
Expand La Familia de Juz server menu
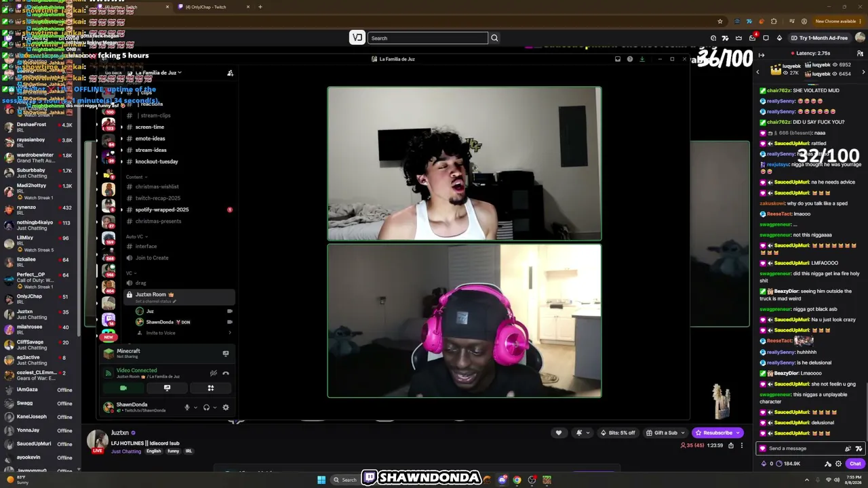point(159,73)
